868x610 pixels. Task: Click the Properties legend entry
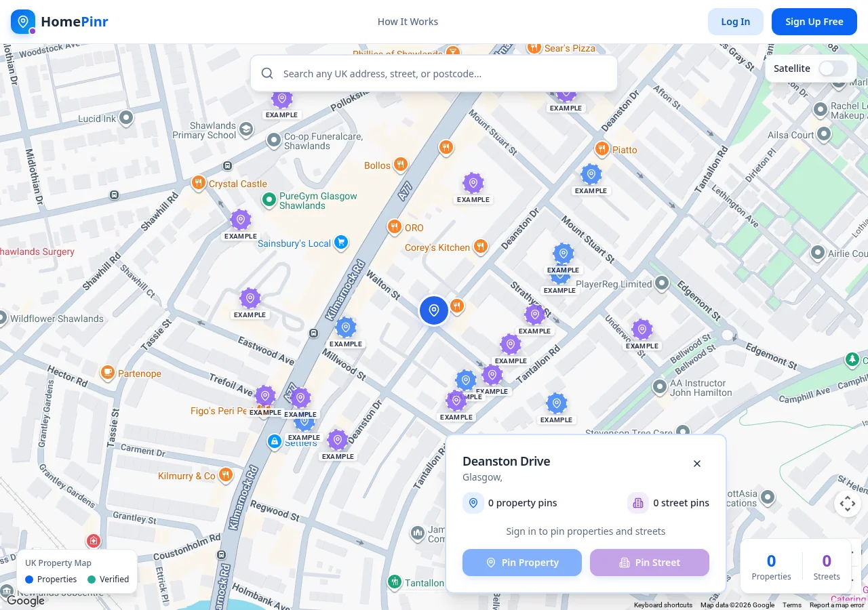pos(51,579)
